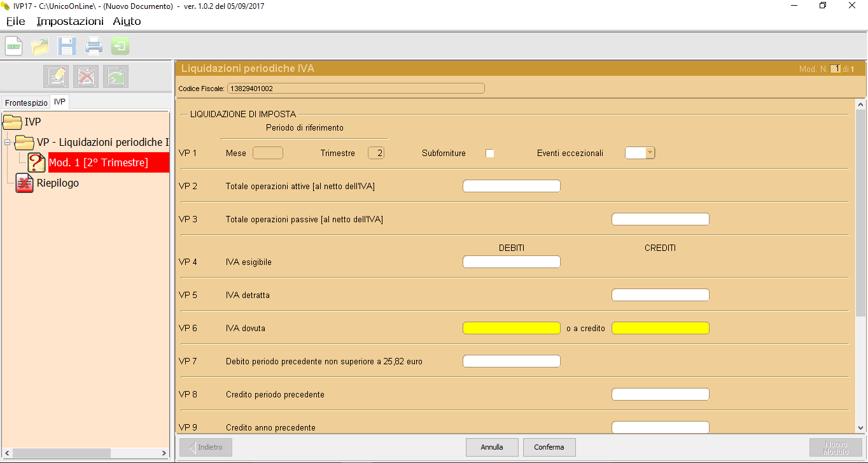The image size is (868, 463).
Task: Toggle the Subforniture checkbox
Action: (489, 153)
